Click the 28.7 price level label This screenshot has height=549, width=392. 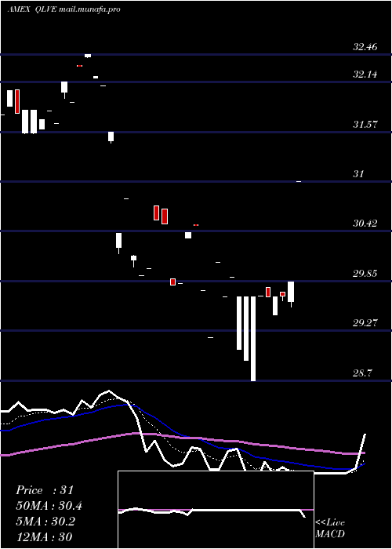tap(362, 373)
